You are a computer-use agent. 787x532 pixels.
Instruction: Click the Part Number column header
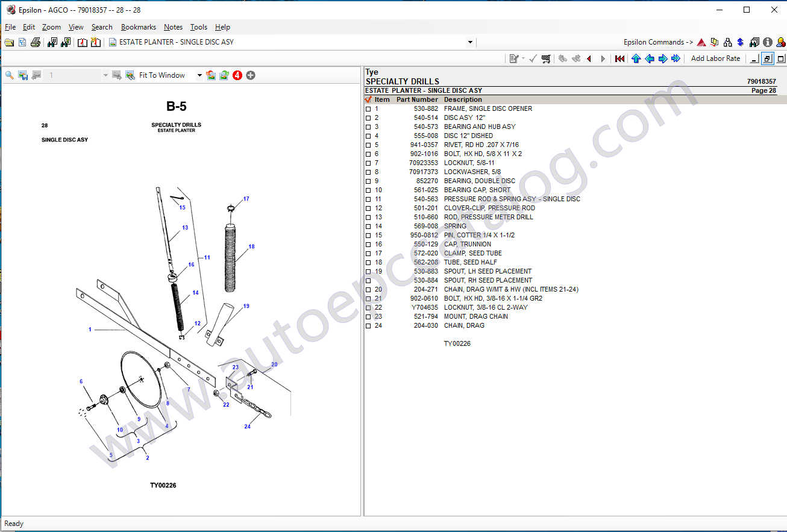pos(417,99)
